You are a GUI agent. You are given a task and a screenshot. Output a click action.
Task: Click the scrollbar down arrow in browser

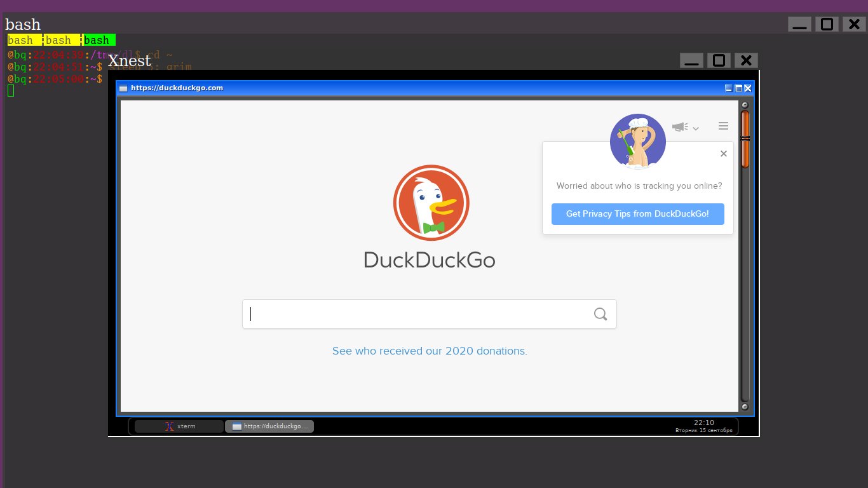[745, 407]
